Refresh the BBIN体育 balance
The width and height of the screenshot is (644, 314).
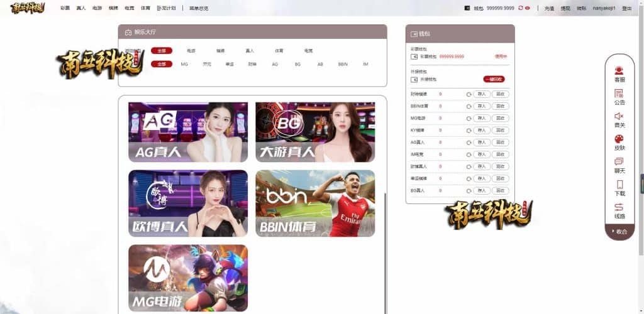pos(469,106)
